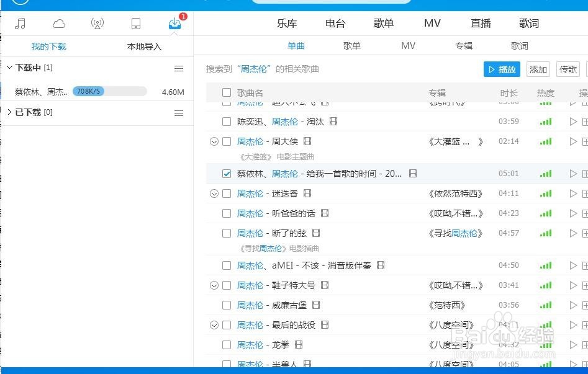588x374 pixels.
Task: Switch to the 直播 main tab
Action: pyautogui.click(x=481, y=23)
